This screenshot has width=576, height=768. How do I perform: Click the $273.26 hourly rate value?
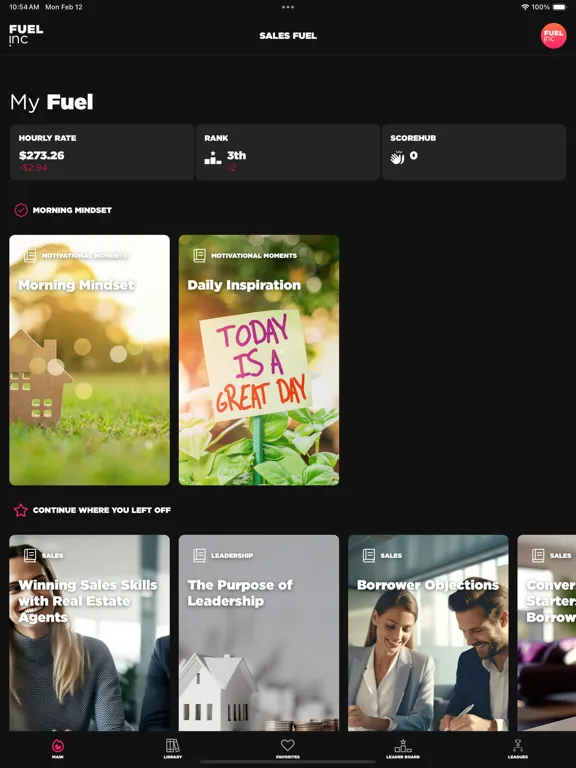(x=42, y=155)
